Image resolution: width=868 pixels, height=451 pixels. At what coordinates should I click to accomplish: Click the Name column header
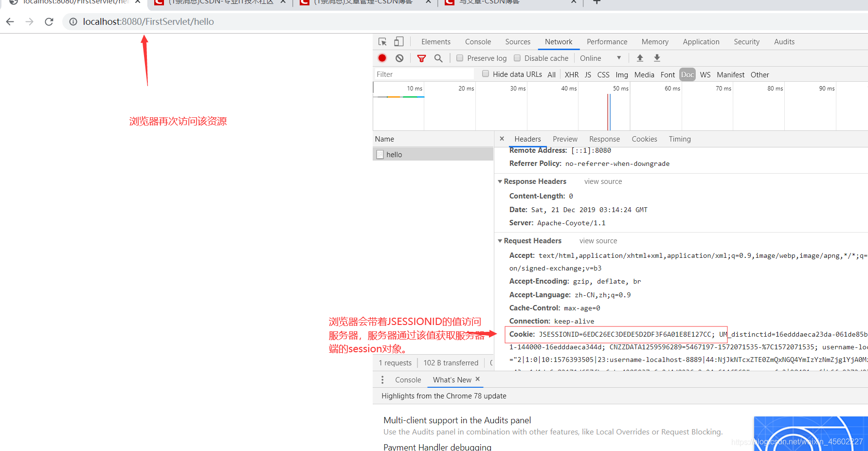(433, 139)
